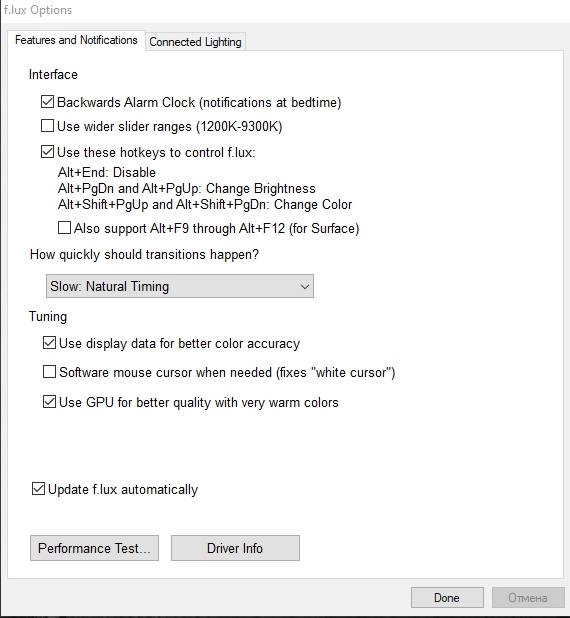Image resolution: width=570 pixels, height=618 pixels.
Task: Open the Slow: Natural Timing combo box
Action: 180,286
